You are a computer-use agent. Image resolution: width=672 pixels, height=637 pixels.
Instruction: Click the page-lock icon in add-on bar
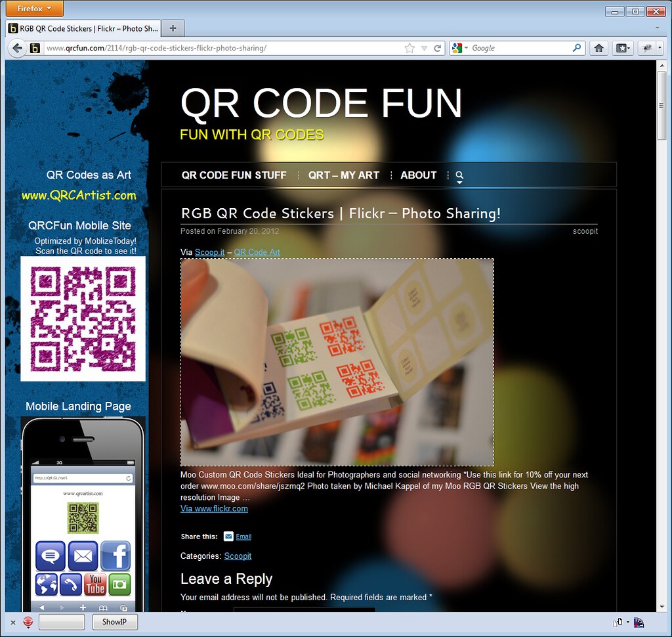(x=618, y=622)
